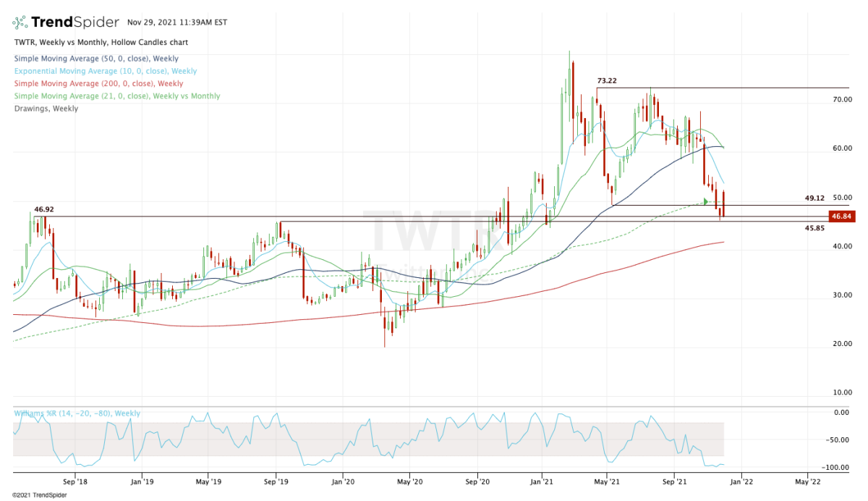The width and height of the screenshot is (868, 501).
Task: Click the 'May '21' date axis label
Action: 608,481
